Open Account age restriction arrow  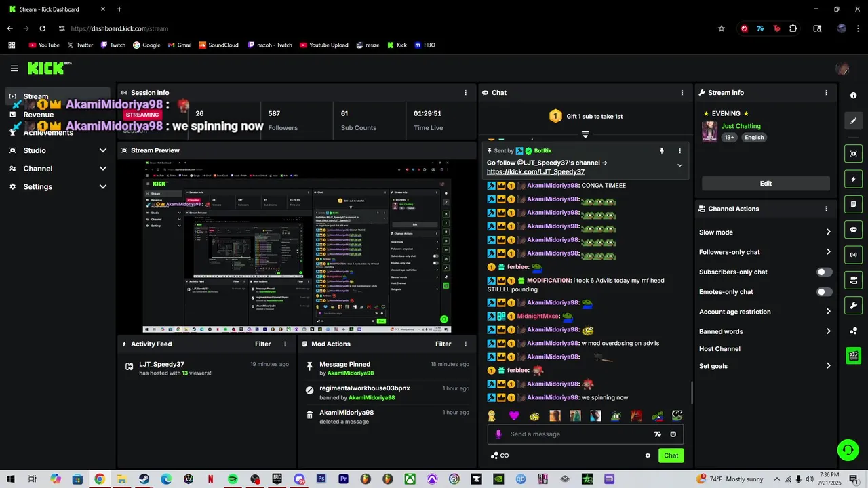(x=828, y=312)
